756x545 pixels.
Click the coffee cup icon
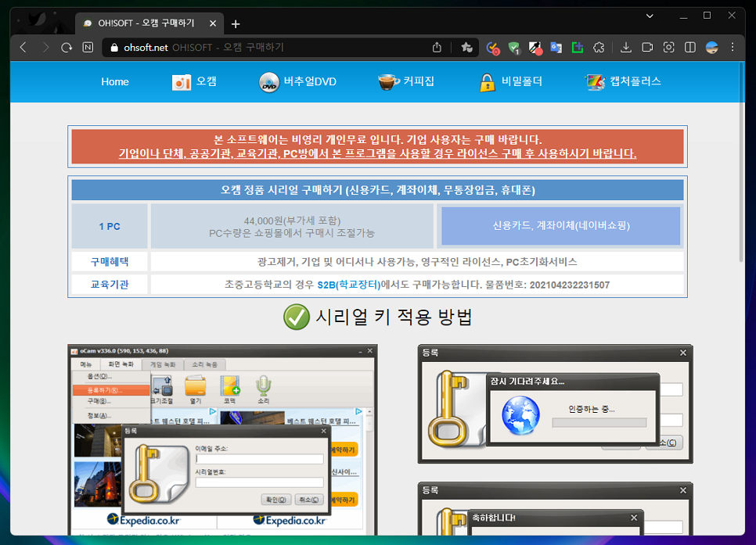tap(388, 82)
